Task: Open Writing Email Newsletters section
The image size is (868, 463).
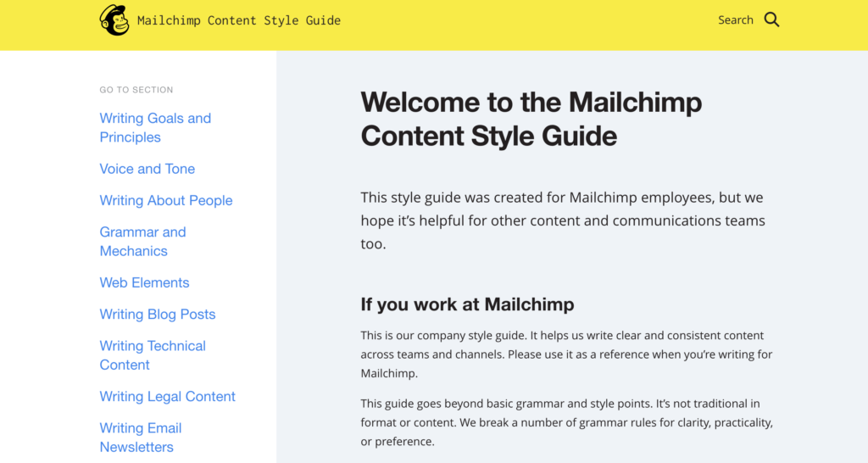Action: point(141,437)
